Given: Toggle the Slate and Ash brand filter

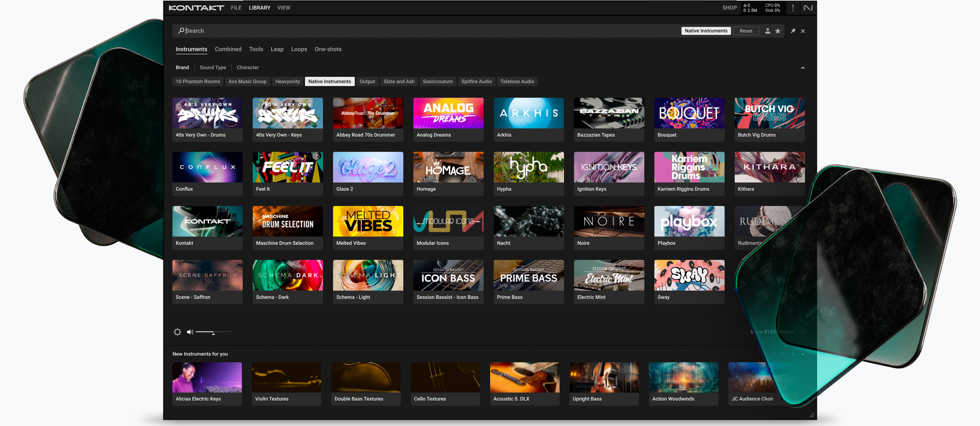Looking at the screenshot, I should point(399,81).
